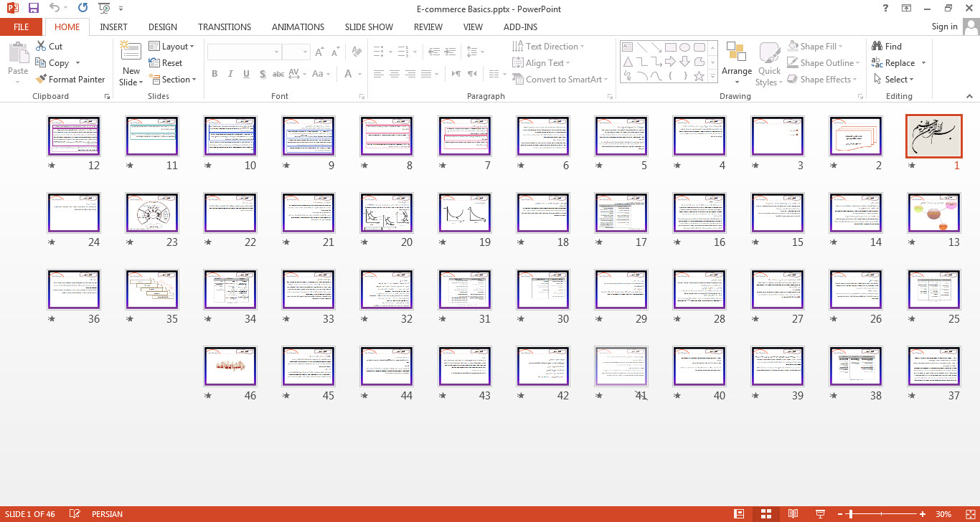Open Quick Styles gallery
Screen dimensions: 980x522
pos(769,63)
